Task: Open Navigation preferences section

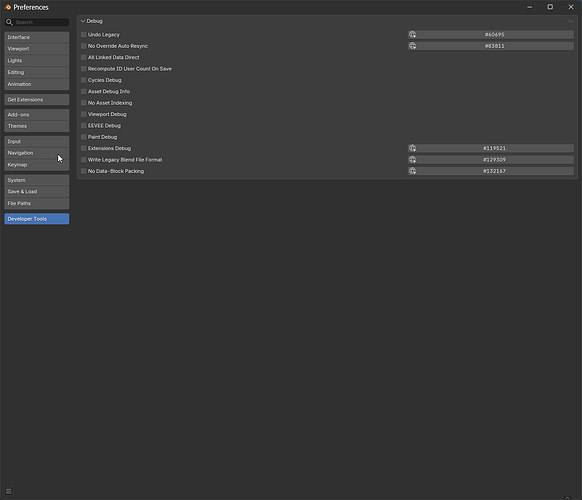Action: [x=37, y=153]
